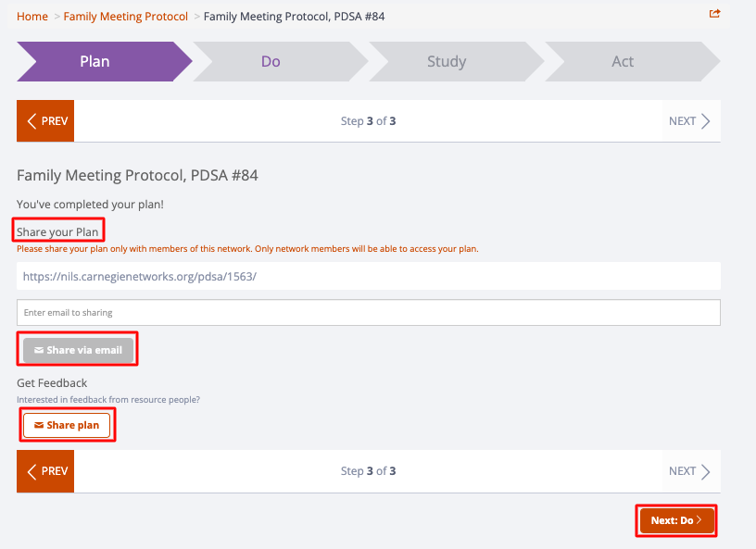Screen dimensions: 756x549
Task: Click the top PREV button
Action: coord(45,121)
